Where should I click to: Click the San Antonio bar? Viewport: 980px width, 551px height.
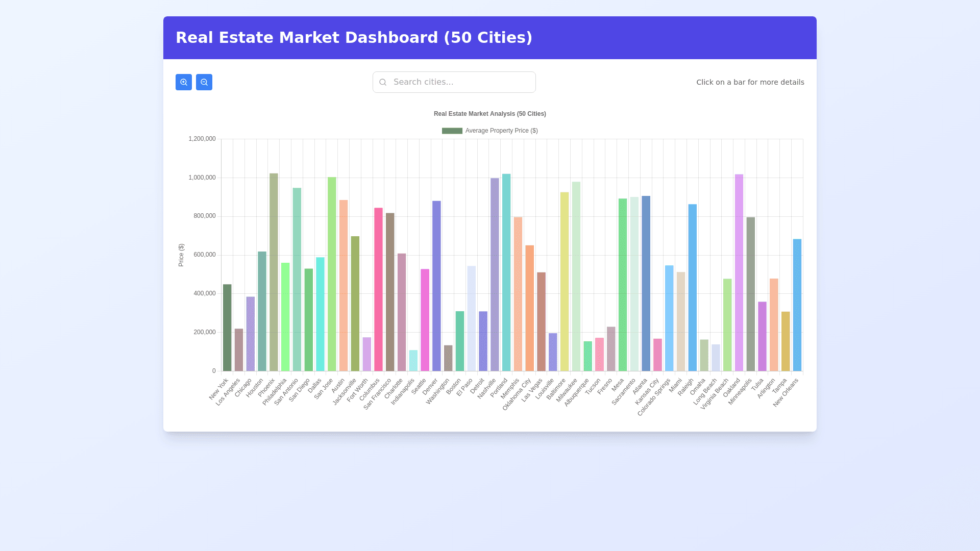tap(297, 279)
